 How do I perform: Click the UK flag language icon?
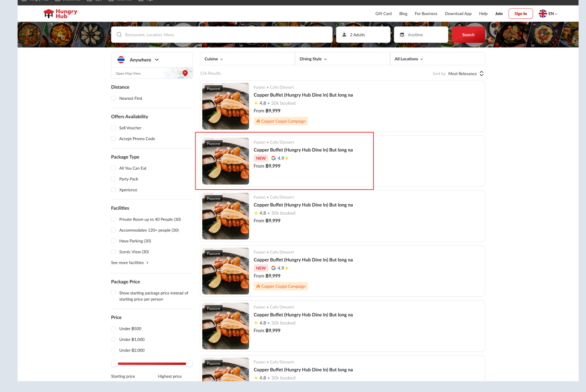(x=543, y=14)
